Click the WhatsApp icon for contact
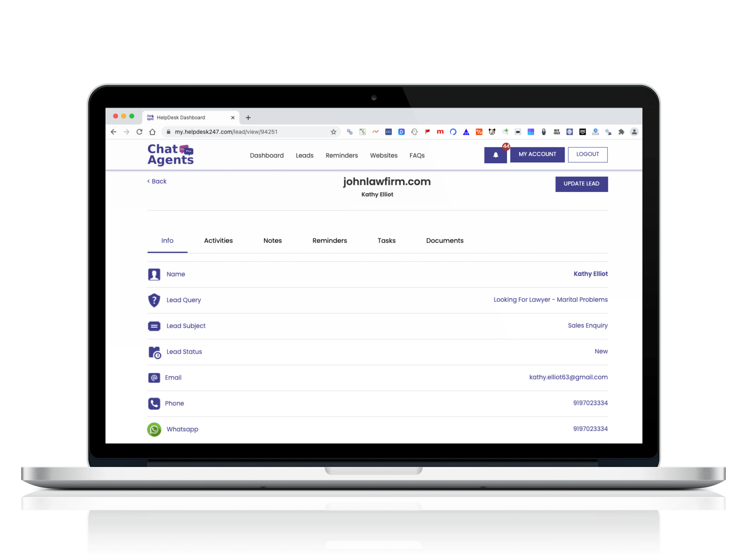 155,429
